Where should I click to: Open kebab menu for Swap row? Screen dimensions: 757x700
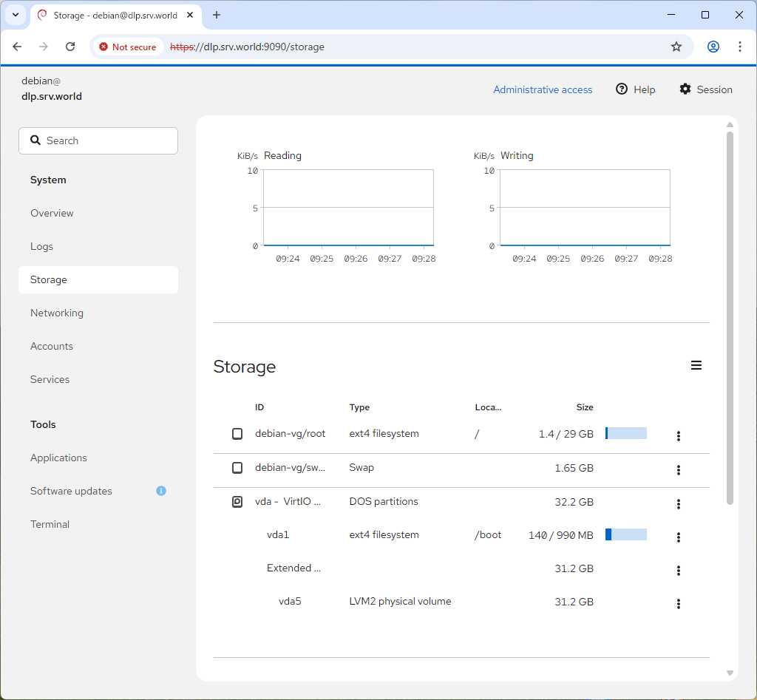[x=678, y=470]
